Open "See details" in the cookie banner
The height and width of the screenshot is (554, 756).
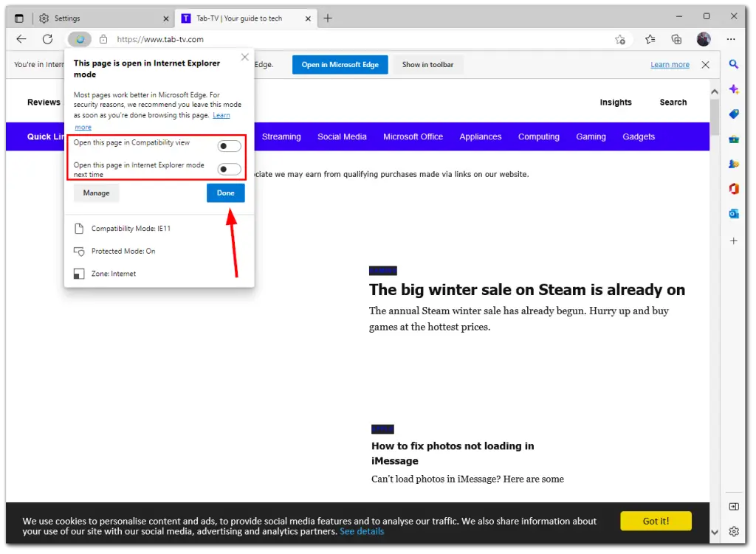click(x=362, y=531)
